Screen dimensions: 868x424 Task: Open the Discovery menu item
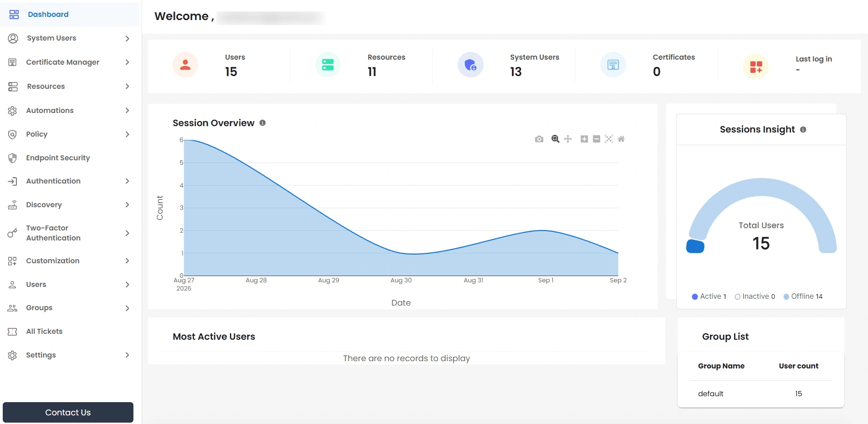pos(70,205)
